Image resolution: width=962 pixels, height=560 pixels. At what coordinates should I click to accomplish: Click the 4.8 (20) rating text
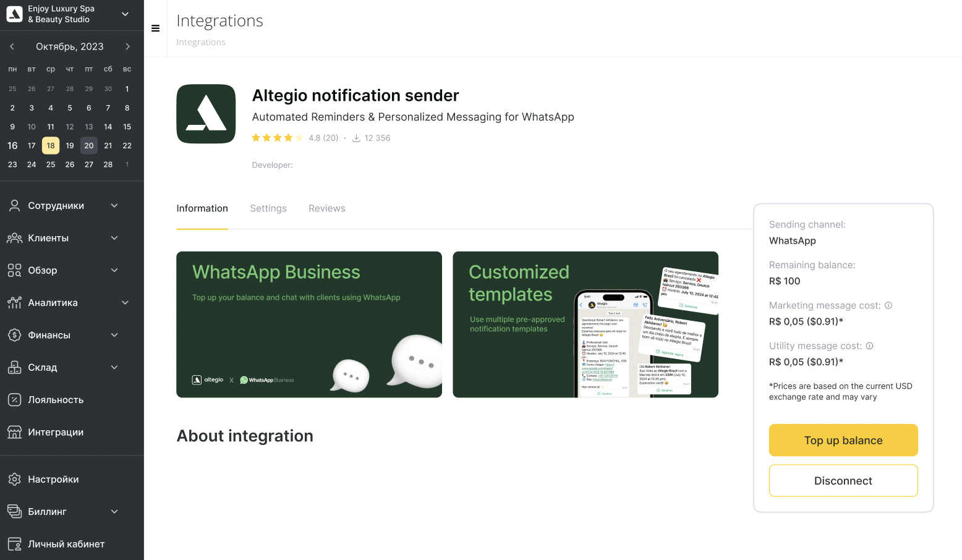[323, 138]
